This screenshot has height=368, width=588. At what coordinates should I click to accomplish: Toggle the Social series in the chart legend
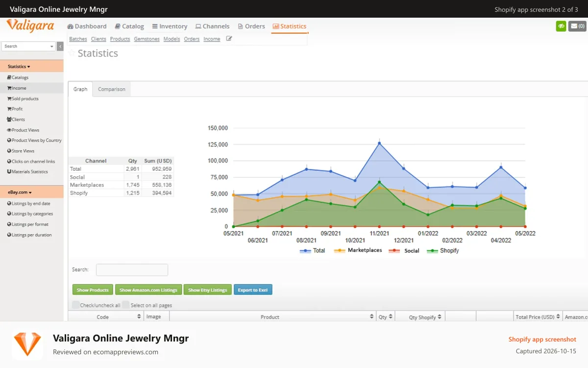404,251
